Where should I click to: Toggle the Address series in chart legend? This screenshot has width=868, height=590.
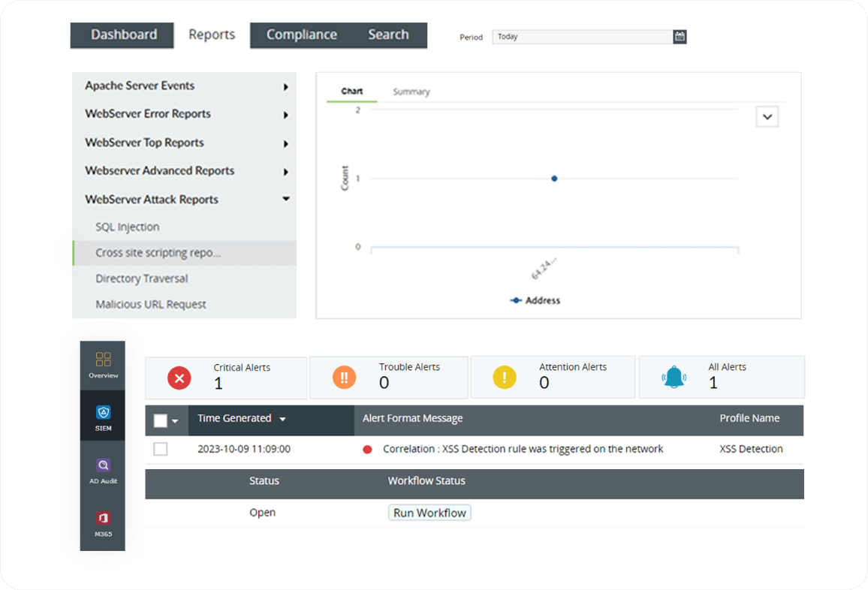[536, 300]
